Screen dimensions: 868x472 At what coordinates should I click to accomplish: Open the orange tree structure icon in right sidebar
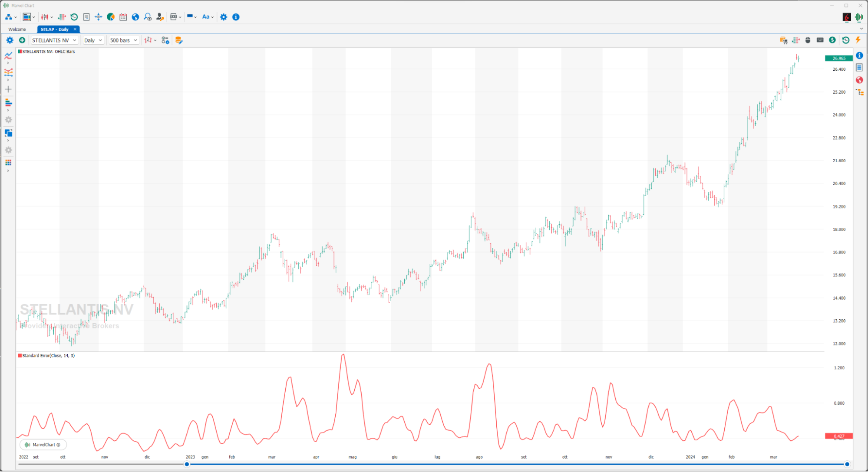tap(860, 92)
